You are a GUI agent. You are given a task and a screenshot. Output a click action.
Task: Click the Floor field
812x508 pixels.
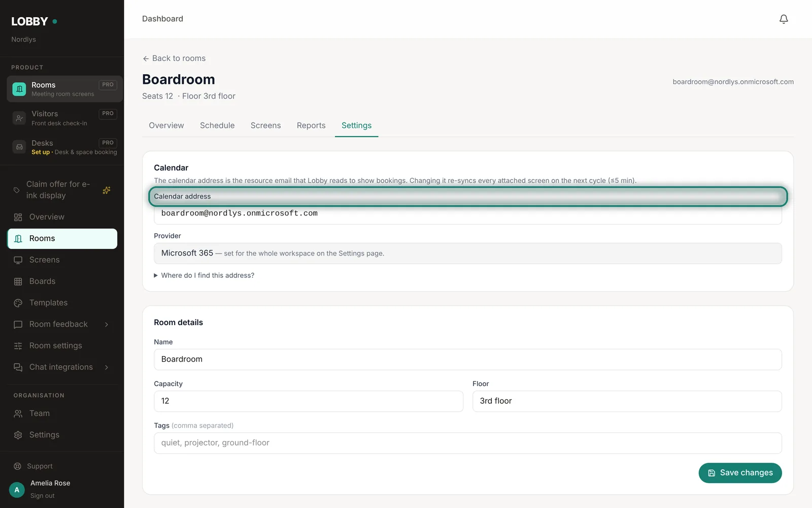[627, 401]
